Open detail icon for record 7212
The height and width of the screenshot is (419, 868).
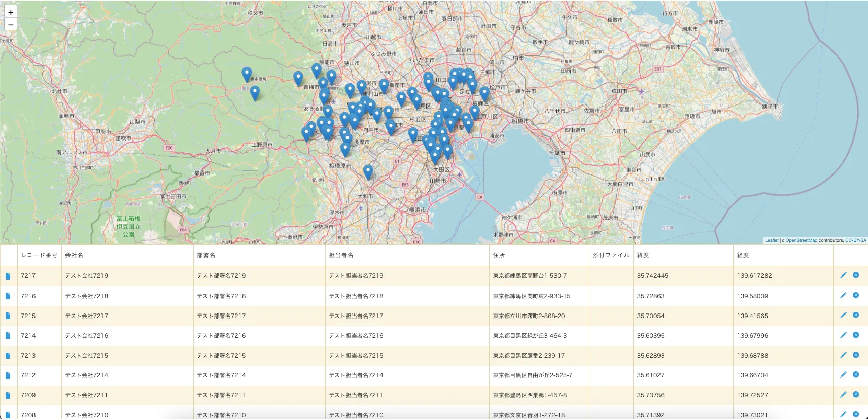[8, 375]
